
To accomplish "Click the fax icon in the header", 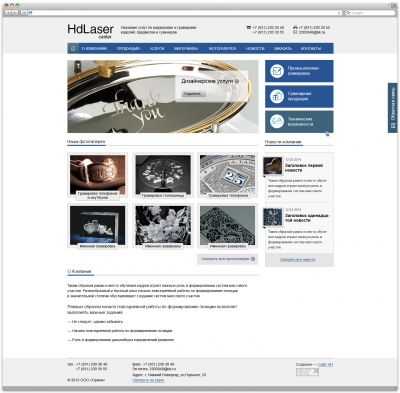I will (295, 27).
